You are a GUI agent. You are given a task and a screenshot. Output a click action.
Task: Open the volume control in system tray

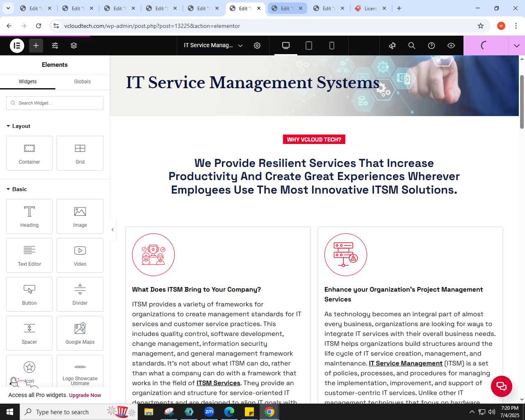492,412
